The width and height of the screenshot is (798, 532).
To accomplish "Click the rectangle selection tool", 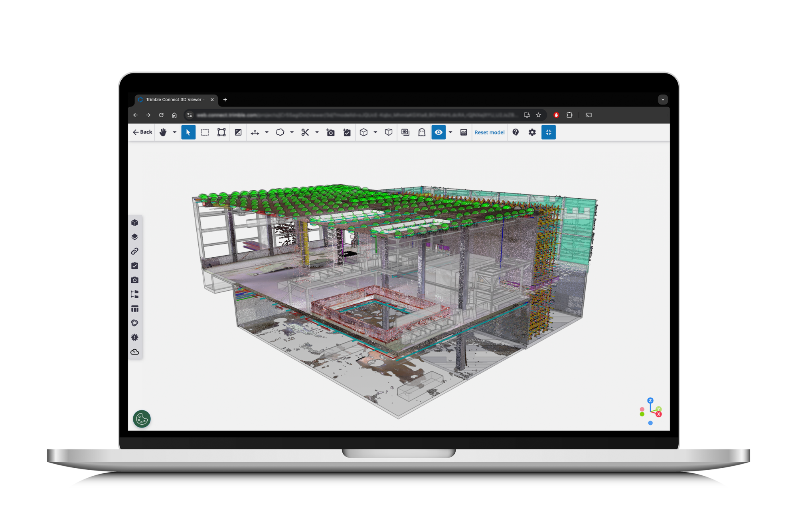I will click(x=203, y=132).
